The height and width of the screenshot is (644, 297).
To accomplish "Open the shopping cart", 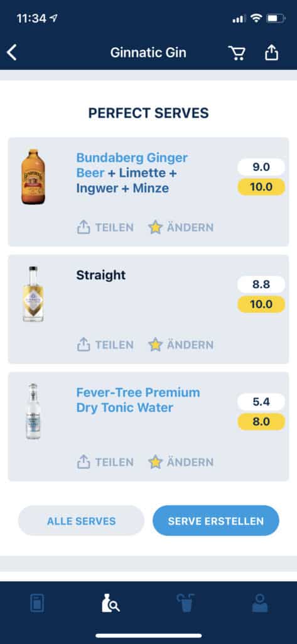I will point(237,53).
